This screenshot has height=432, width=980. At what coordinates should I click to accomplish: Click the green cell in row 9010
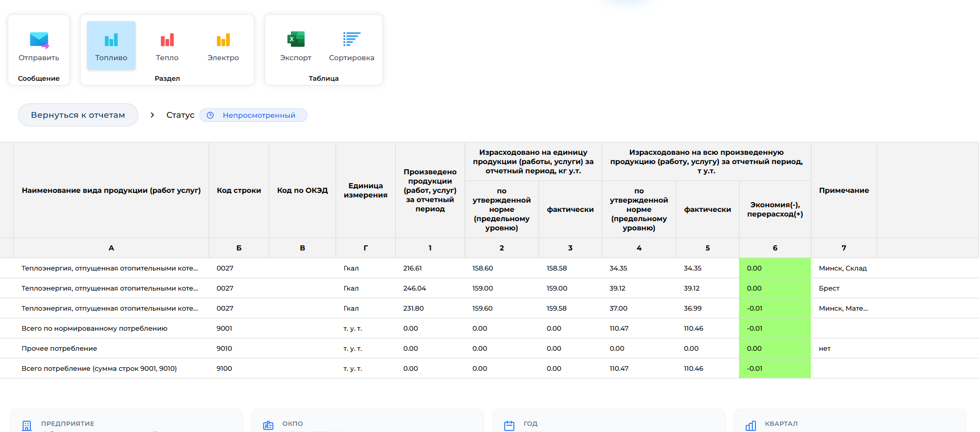775,348
